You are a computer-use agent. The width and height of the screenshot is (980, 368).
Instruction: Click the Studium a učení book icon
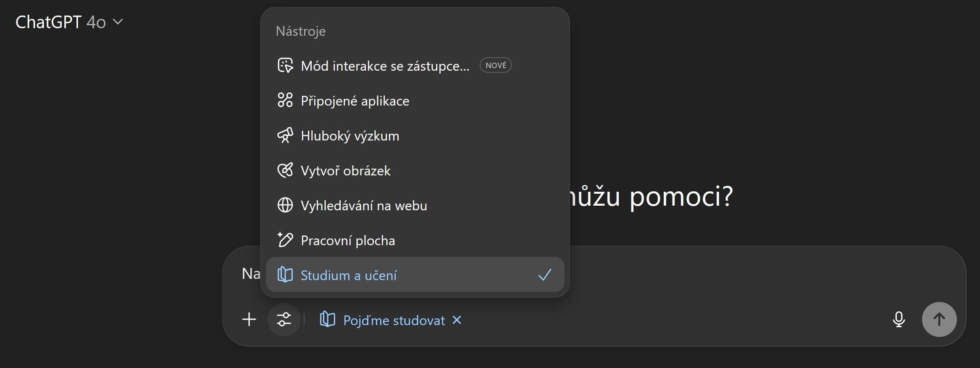tap(285, 274)
